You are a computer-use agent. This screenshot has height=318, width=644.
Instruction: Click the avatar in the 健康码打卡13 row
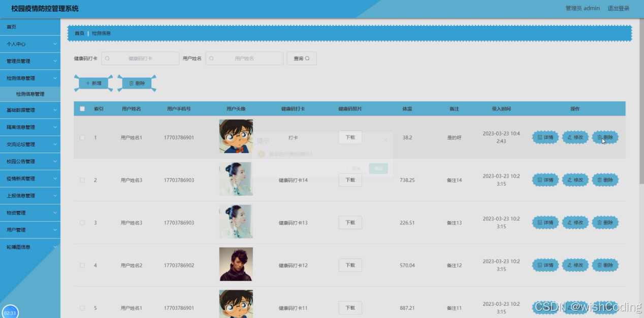[236, 222]
